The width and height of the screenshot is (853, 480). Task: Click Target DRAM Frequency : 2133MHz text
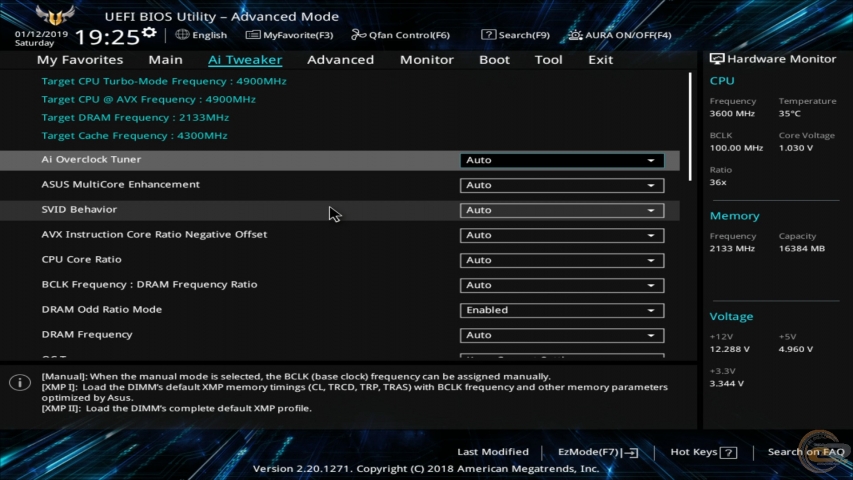click(x=135, y=118)
